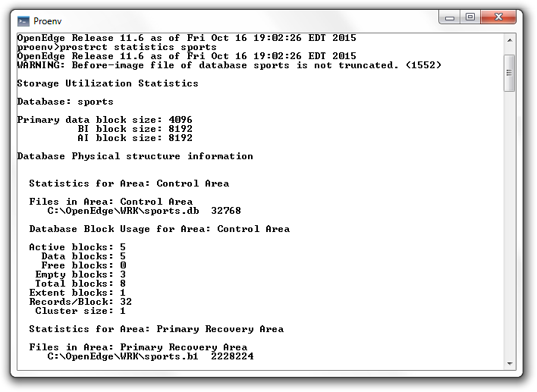This screenshot has width=537, height=392.
Task: Click the scrollbar up arrow
Action: 510,40
